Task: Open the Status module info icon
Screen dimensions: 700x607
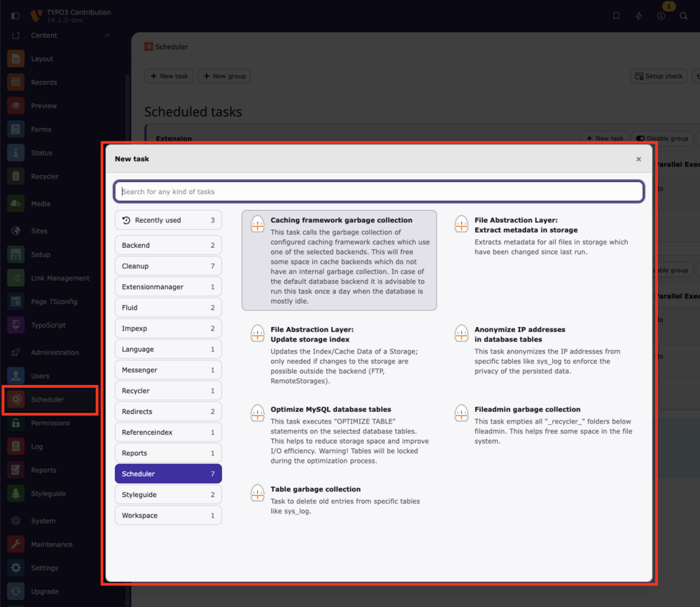Action: click(x=15, y=153)
